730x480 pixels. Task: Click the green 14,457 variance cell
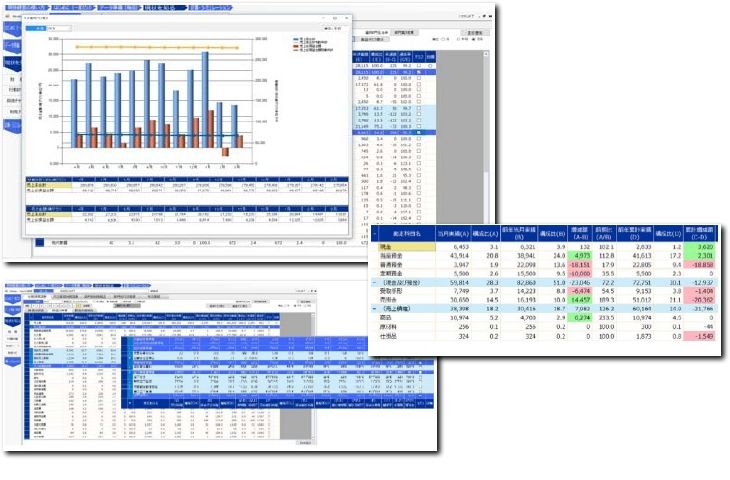tap(578, 298)
